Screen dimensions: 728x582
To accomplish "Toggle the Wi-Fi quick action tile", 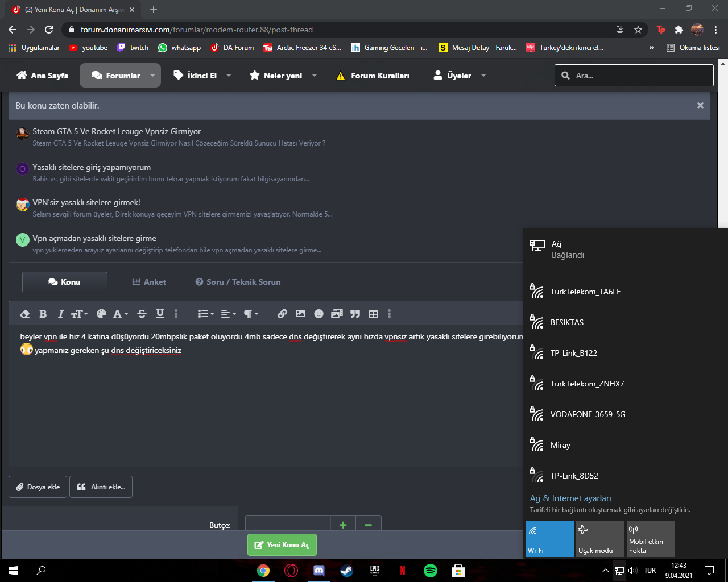I will coord(549,539).
